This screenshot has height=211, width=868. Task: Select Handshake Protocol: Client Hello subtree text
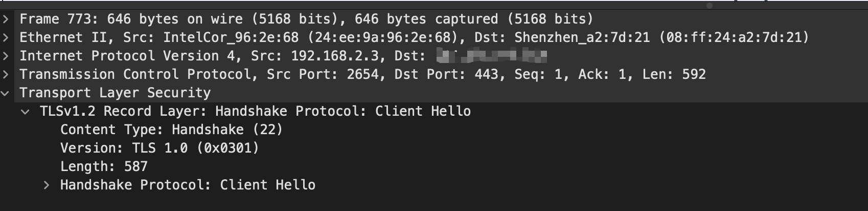pyautogui.click(x=188, y=185)
